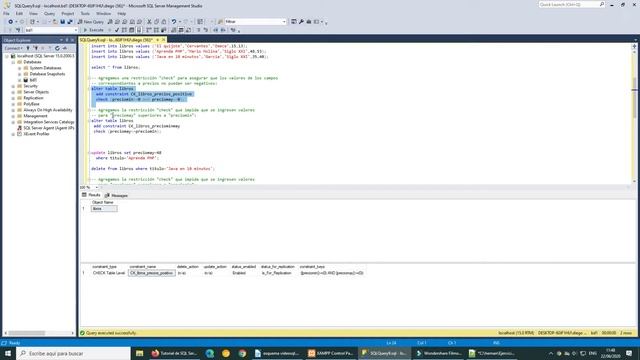Click the constraint_keys column header
Image resolution: width=640 pixels, height=360 pixels.
[x=312, y=267]
